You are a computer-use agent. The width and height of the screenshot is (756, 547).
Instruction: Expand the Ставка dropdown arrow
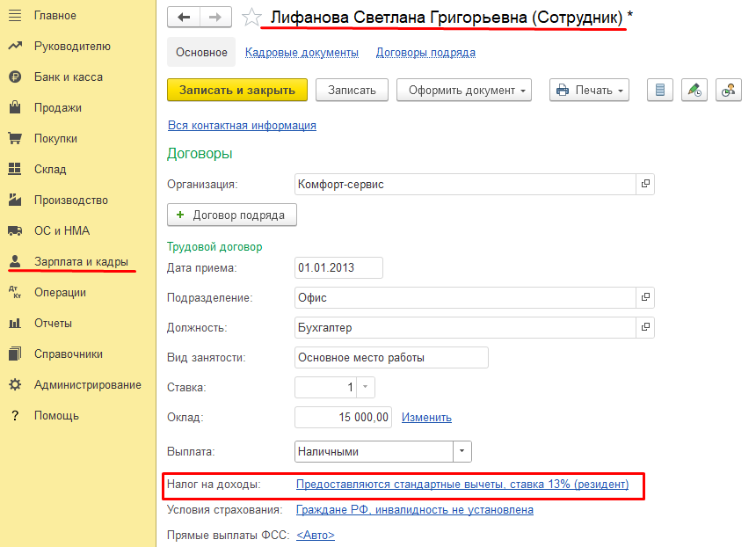(x=366, y=387)
